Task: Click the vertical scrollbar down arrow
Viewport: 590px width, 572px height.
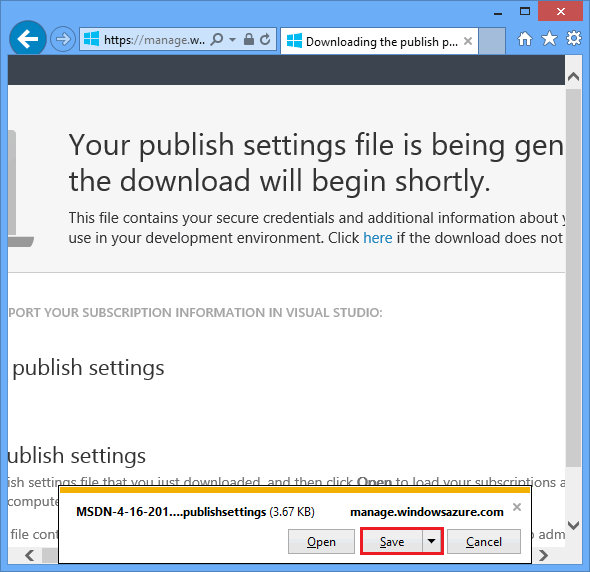Action: coord(573,525)
